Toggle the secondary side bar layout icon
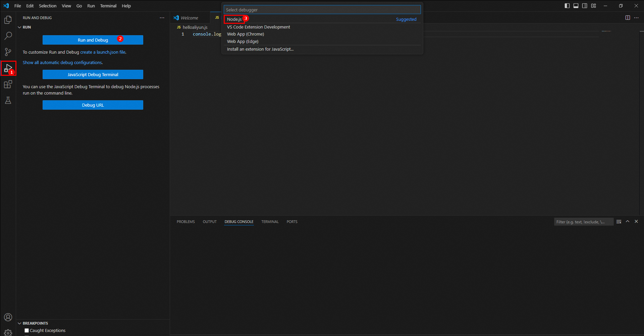 [585, 6]
